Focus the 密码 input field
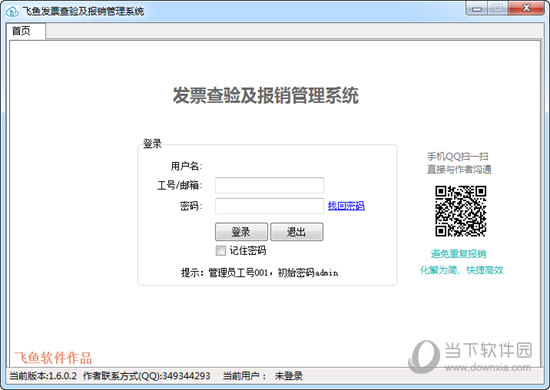550x390 pixels. [269, 206]
